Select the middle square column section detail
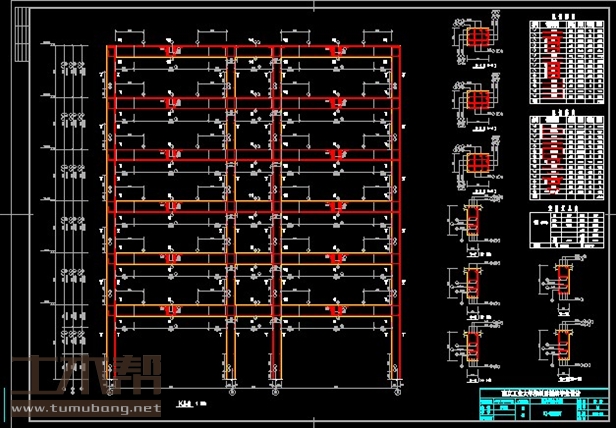The width and height of the screenshot is (616, 428). coord(479,101)
